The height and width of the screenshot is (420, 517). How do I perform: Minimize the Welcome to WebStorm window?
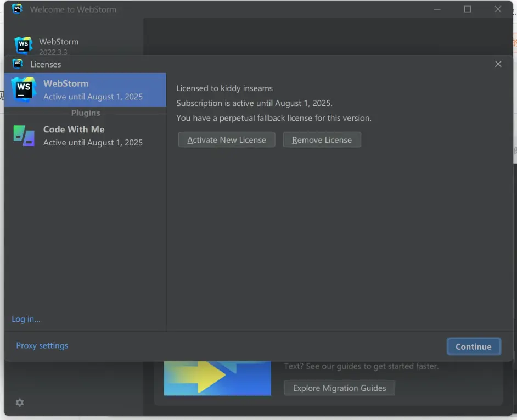coord(437,9)
